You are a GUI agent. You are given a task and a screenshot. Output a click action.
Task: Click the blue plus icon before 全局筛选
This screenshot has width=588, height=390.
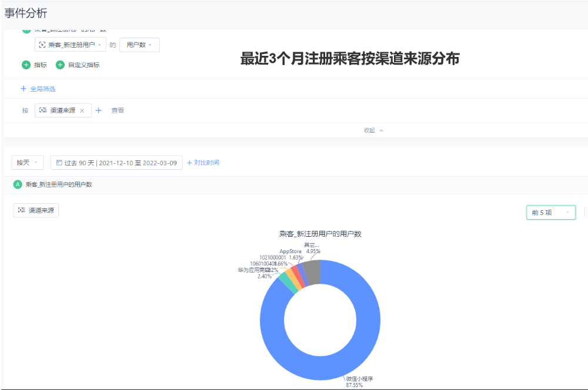point(24,89)
